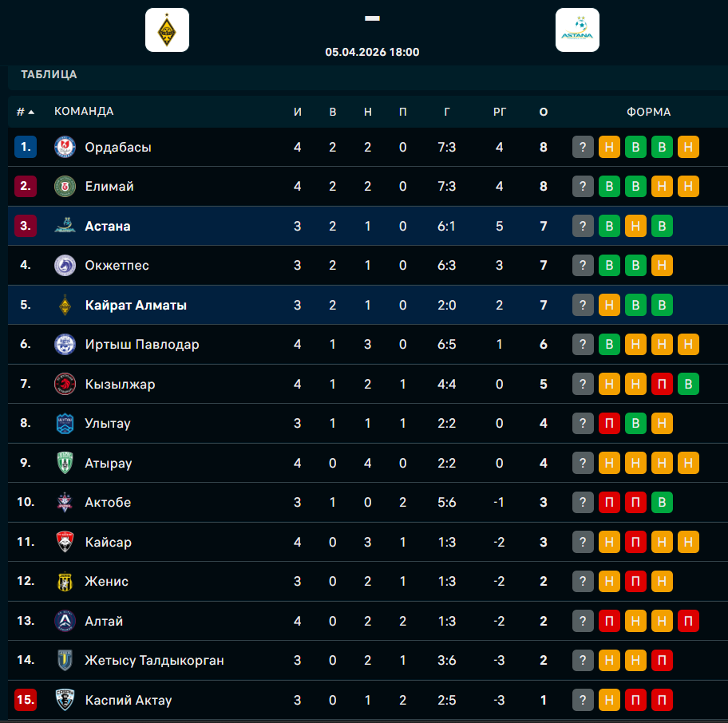Viewport: 728px width, 723px height.
Task: Click the red П badge in Кызылжар's form
Action: click(662, 384)
